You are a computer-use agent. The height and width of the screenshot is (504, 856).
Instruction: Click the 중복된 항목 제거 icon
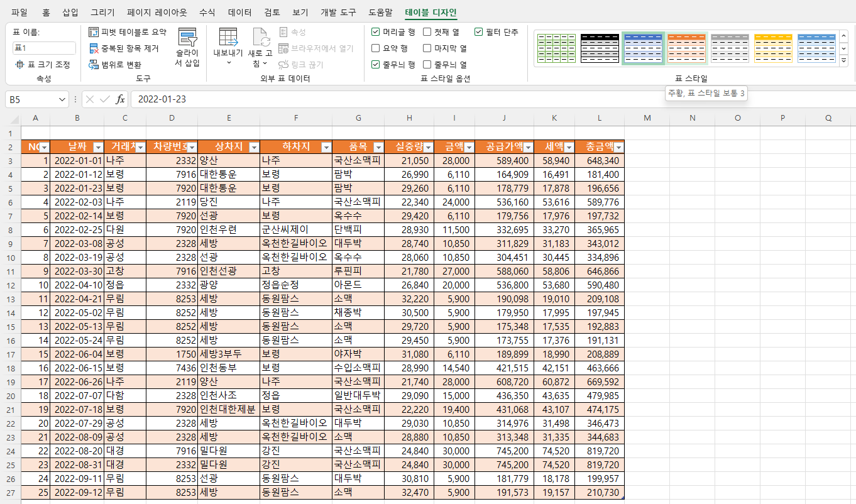(x=94, y=48)
